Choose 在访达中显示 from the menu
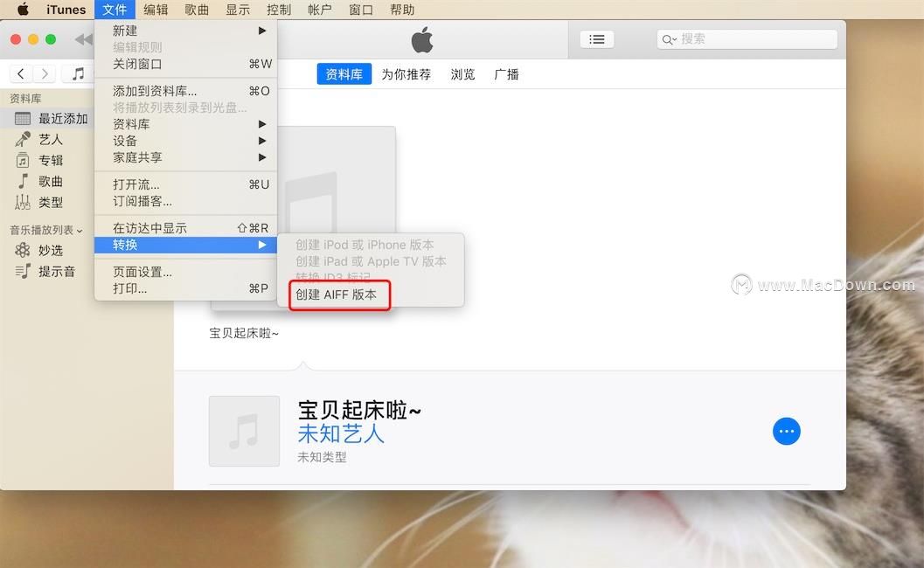Screen dimensions: 924x568 pos(185,228)
